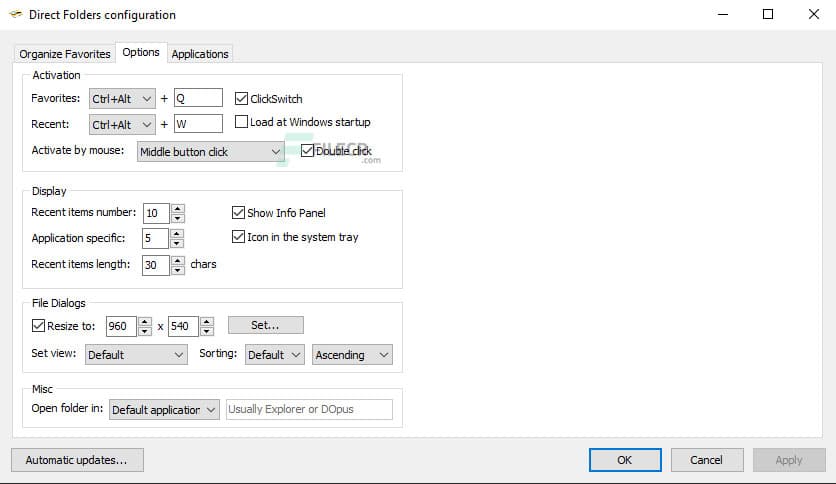Decrease Recent items length with down arrow
836x484 pixels.
pos(178,270)
